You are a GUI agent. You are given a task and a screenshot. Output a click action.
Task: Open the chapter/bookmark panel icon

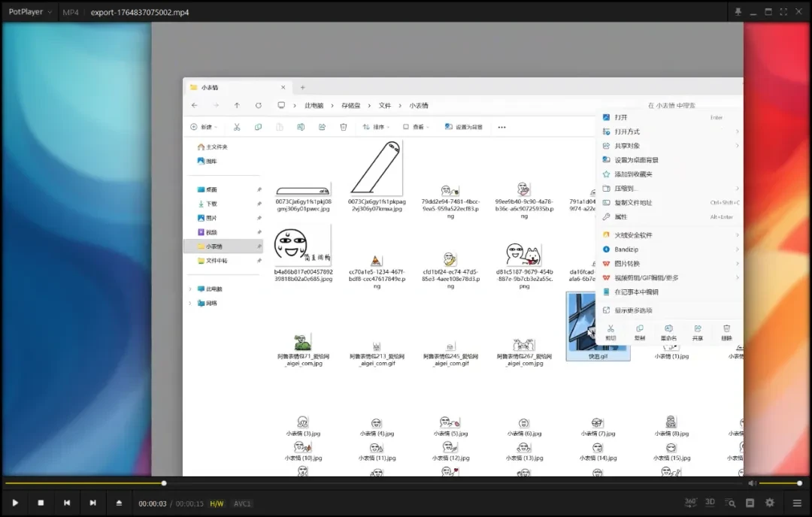point(750,503)
